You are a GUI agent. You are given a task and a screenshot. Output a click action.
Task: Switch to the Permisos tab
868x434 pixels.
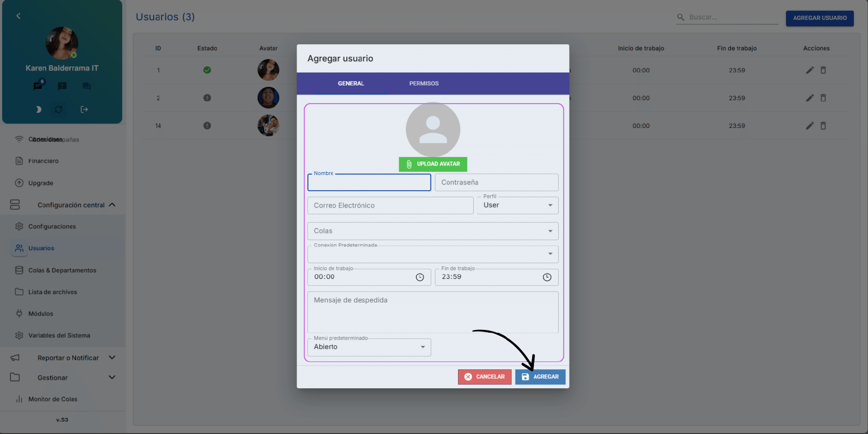pos(424,84)
